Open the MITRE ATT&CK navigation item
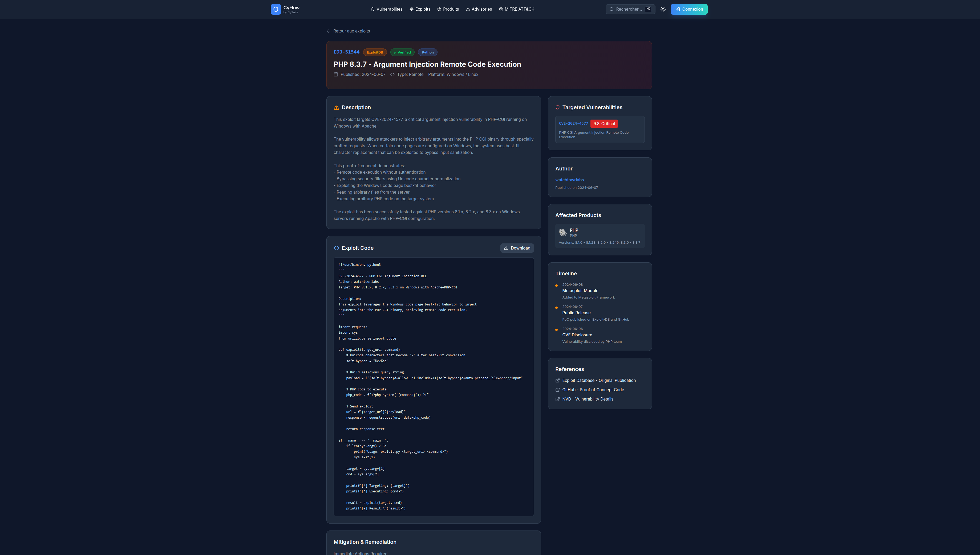Viewport: 980px width, 555px height. pos(516,9)
